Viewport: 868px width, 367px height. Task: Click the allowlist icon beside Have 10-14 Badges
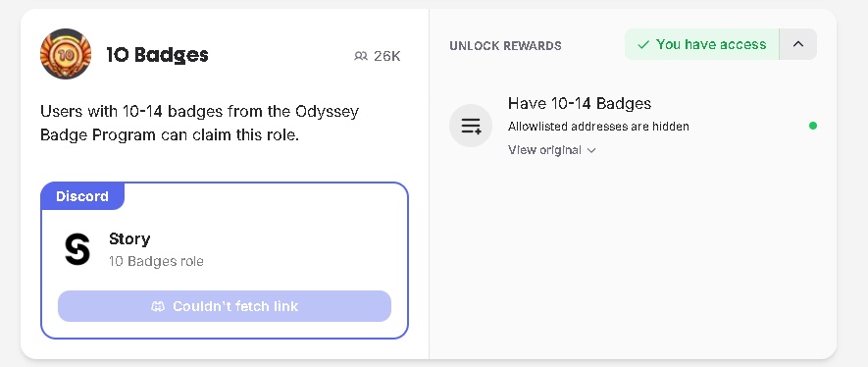coord(471,126)
